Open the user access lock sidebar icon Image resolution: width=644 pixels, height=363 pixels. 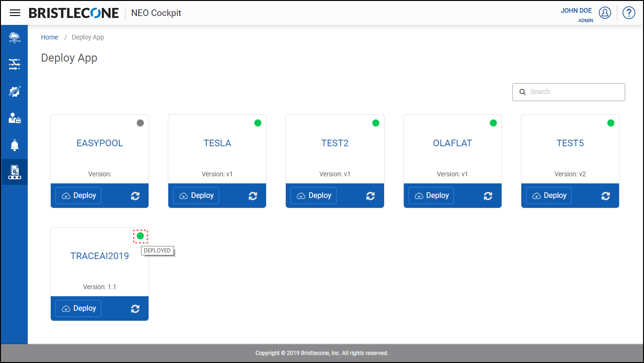tap(15, 118)
